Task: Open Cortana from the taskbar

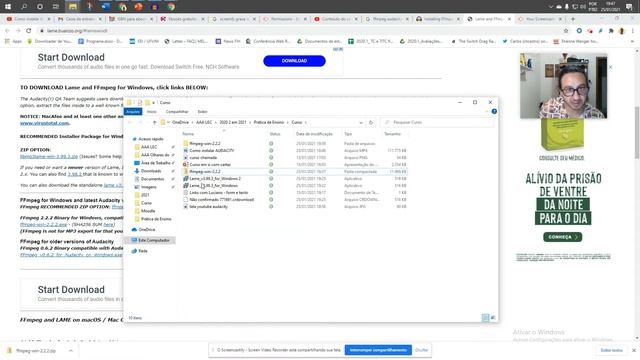Action: pos(40,7)
